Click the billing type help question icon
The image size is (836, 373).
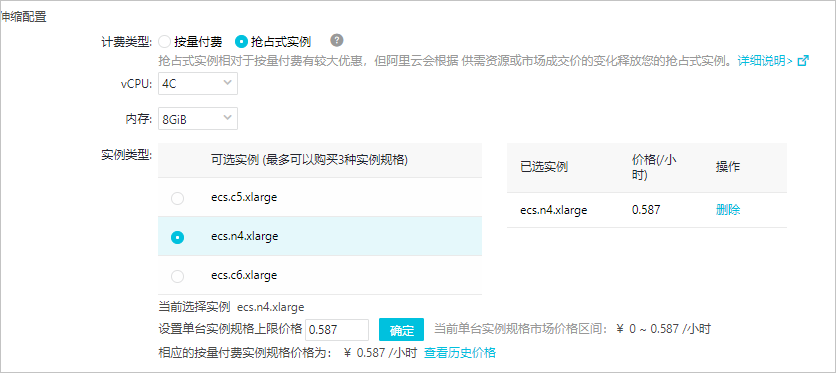(336, 40)
